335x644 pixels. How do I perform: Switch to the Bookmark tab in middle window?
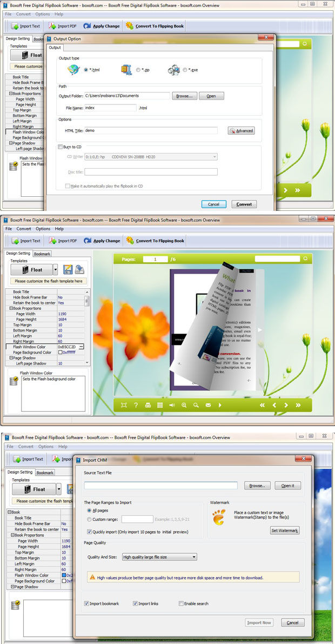pos(42,254)
